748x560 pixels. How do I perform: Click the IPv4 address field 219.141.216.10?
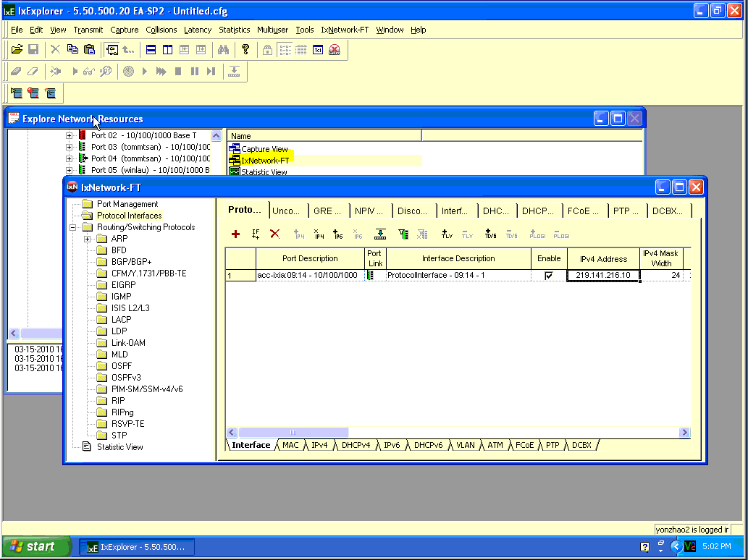coord(603,276)
